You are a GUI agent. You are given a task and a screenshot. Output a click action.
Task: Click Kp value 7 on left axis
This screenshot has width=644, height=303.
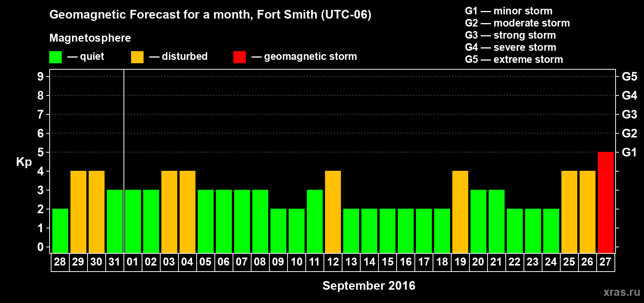pyautogui.click(x=41, y=114)
